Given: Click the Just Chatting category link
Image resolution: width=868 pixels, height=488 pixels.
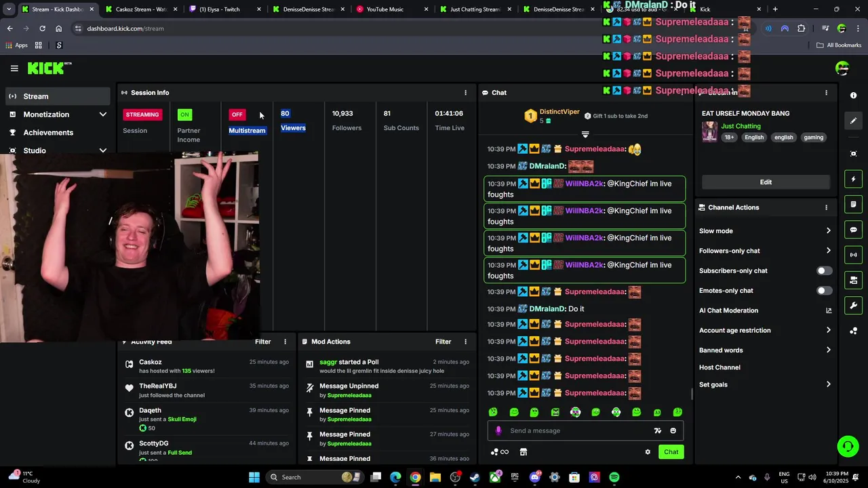Looking at the screenshot, I should pos(741,126).
